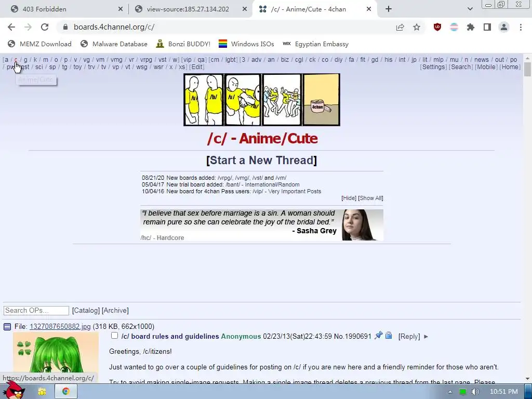View site info via the lock icon
This screenshot has height=399, width=532.
click(65, 27)
